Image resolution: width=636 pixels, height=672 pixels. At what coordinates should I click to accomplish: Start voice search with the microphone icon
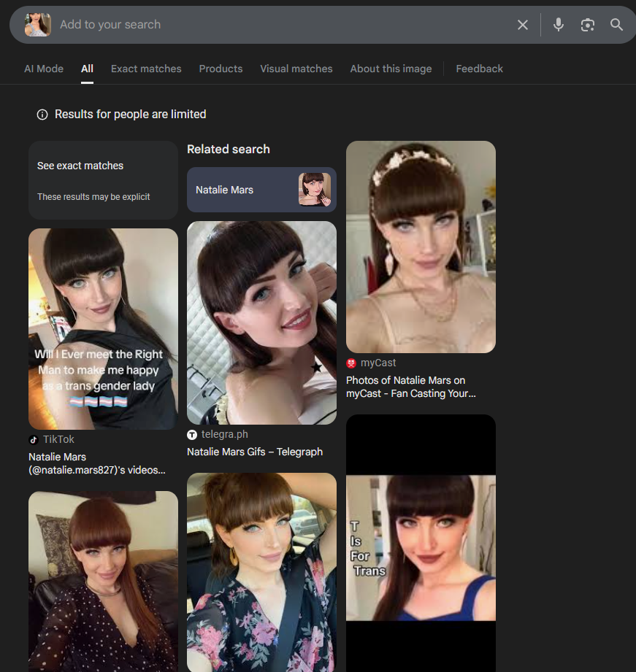559,25
